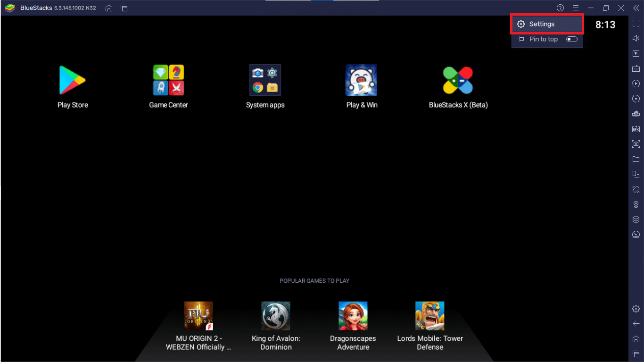Image resolution: width=644 pixels, height=362 pixels.
Task: Click the circular sync arrows sidebar icon
Action: pos(636,99)
